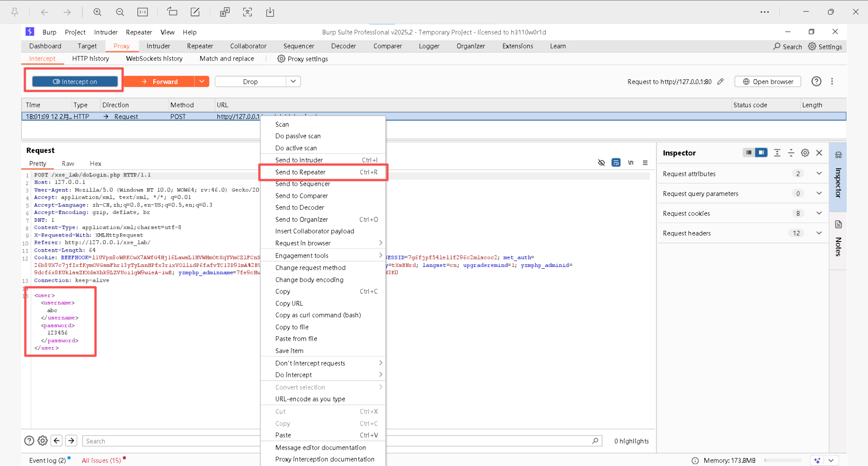
Task: Open Proxy settings
Action: [x=302, y=59]
